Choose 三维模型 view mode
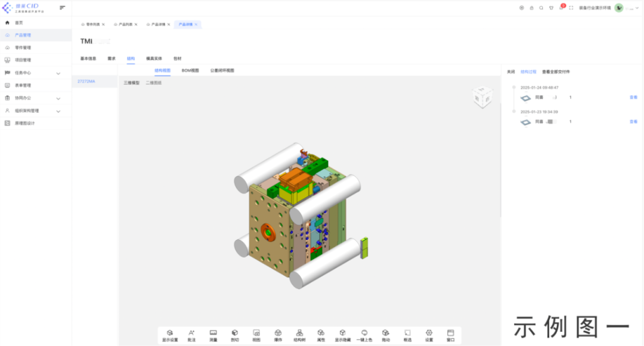The width and height of the screenshot is (644, 346). pyautogui.click(x=132, y=83)
